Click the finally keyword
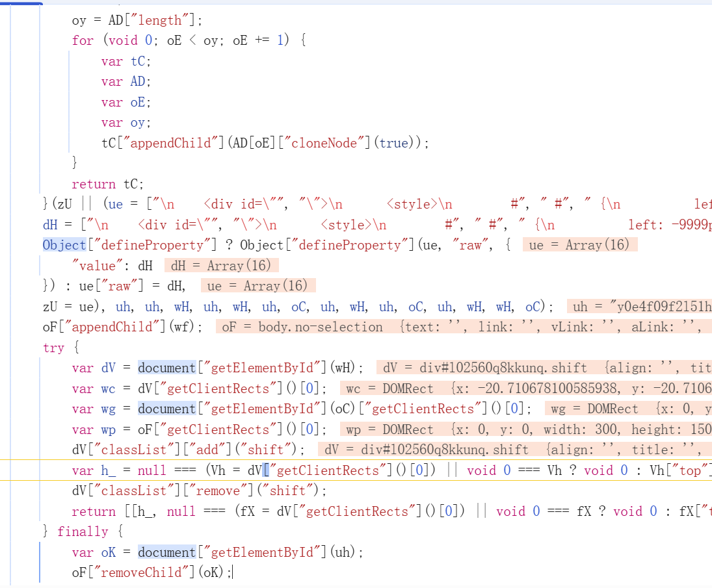The height and width of the screenshot is (588, 712). pos(83,531)
